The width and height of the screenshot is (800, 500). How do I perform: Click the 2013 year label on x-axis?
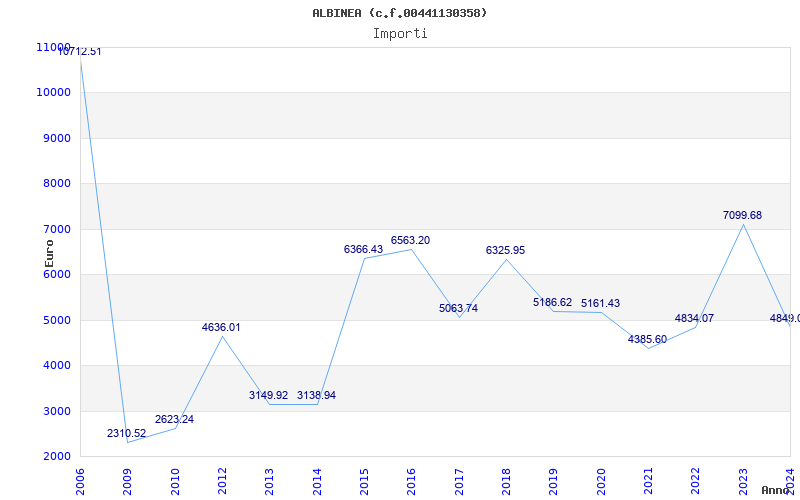click(269, 482)
